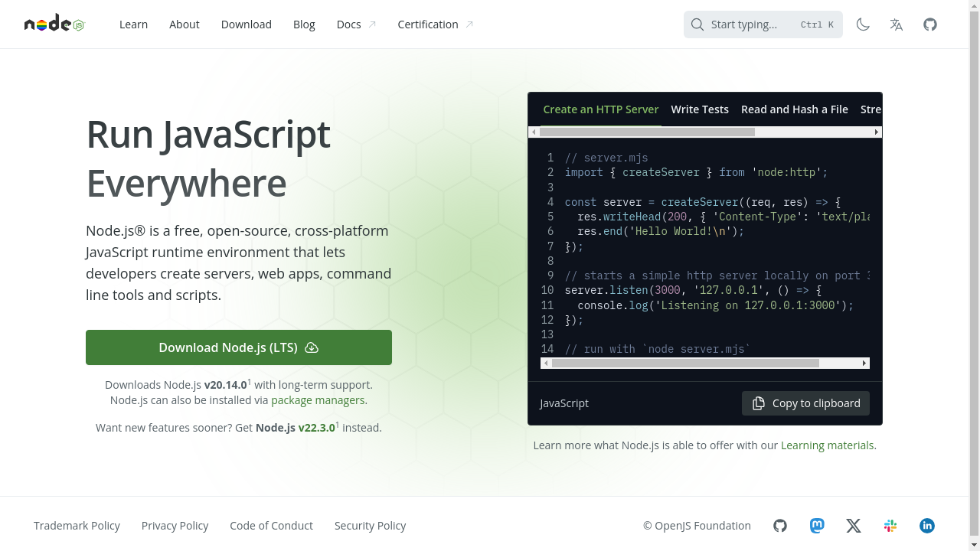980x551 pixels.
Task: Open GitHub via the header icon
Action: pyautogui.click(x=929, y=24)
